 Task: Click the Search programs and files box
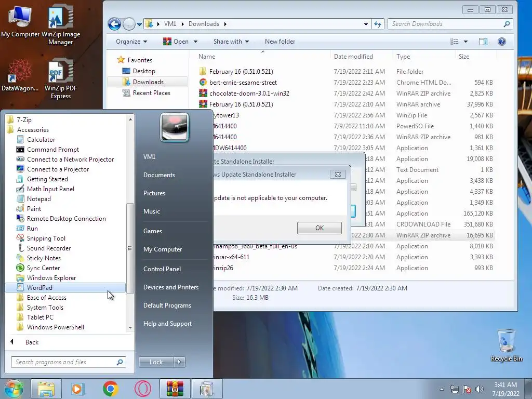(68, 362)
